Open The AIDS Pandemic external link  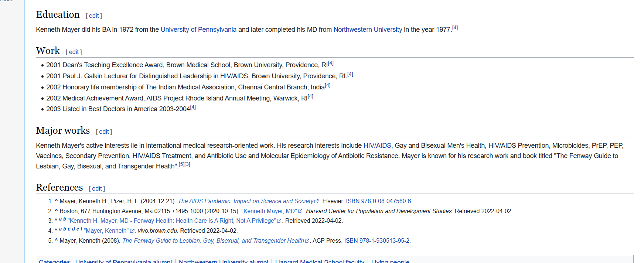(246, 201)
